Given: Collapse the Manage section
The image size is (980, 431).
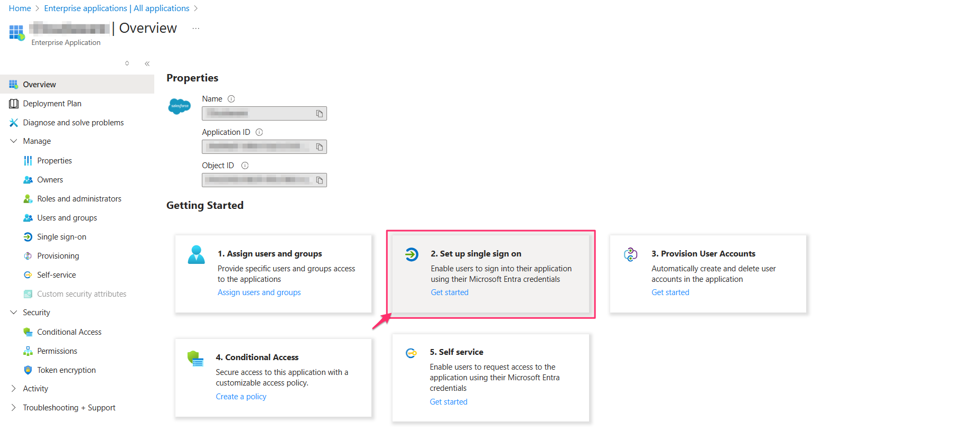Looking at the screenshot, I should pos(14,141).
